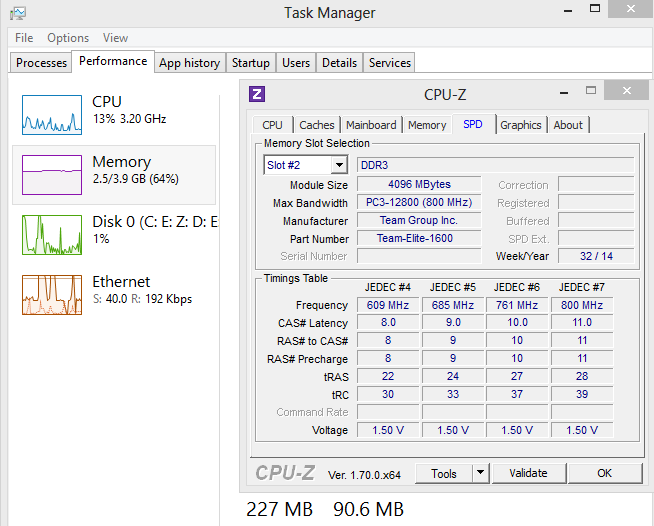Click the 8.0 CAS# Latency cell
This screenshot has width=654, height=526.
click(x=388, y=322)
